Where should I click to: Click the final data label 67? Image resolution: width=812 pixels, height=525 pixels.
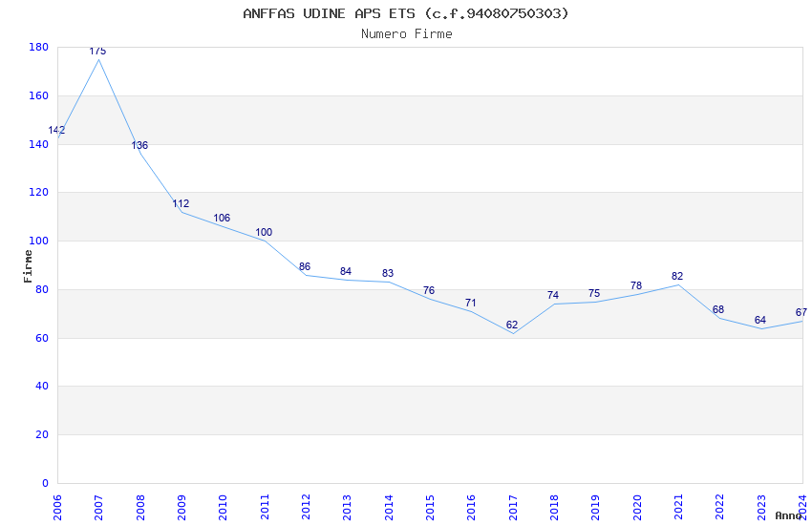point(801,313)
